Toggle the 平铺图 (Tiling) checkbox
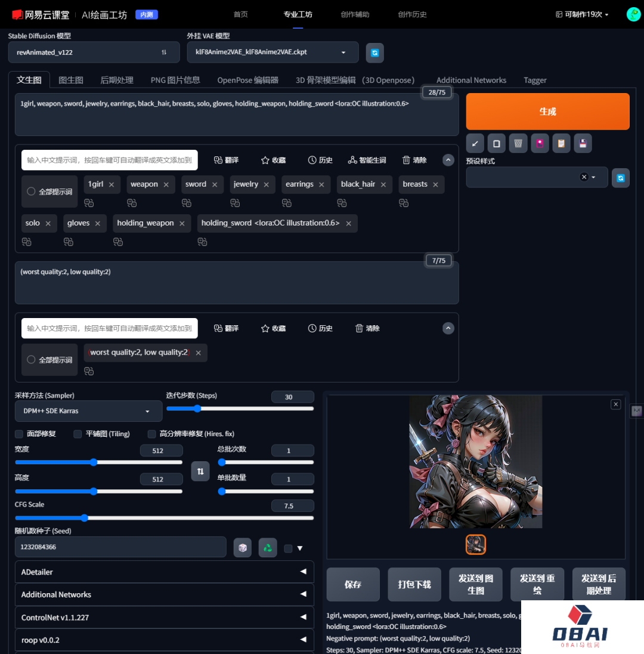Image resolution: width=644 pixels, height=654 pixels. point(78,434)
